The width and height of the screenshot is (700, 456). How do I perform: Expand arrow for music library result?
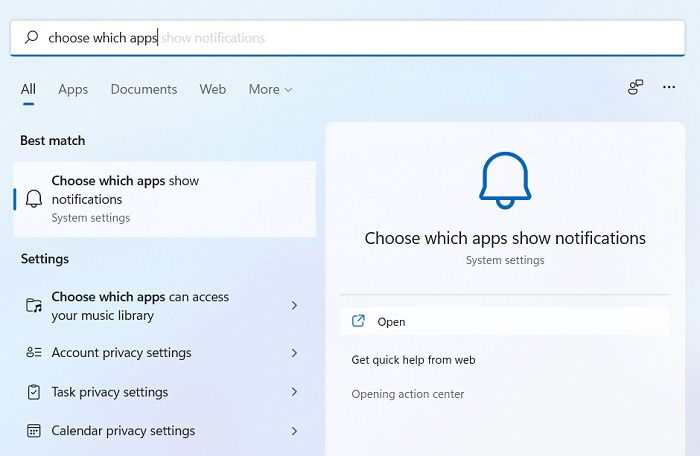coord(294,305)
